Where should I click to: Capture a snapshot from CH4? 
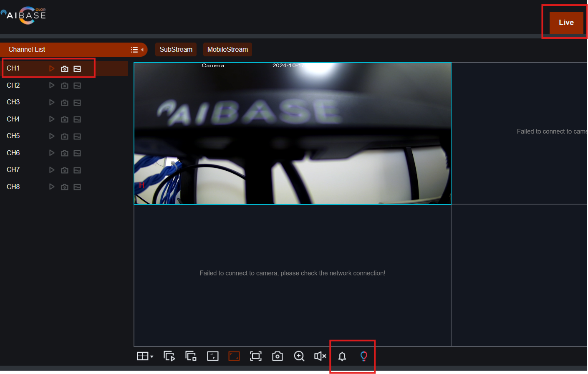point(65,119)
